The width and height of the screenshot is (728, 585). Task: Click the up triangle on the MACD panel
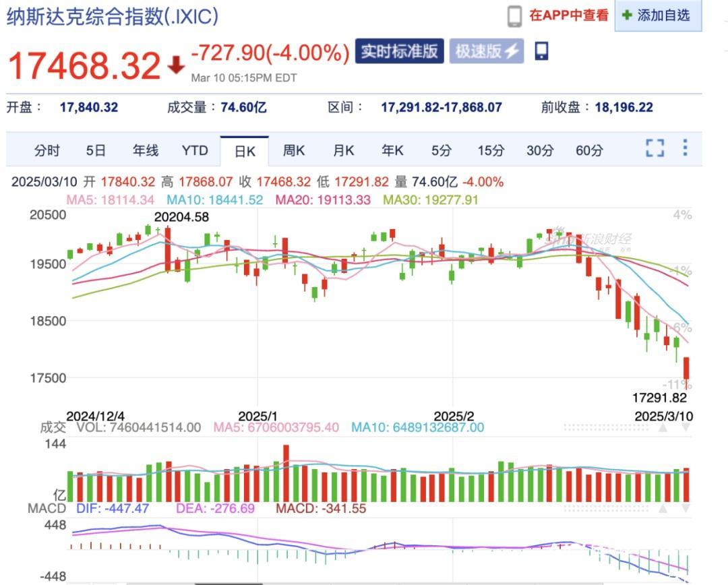(663, 509)
